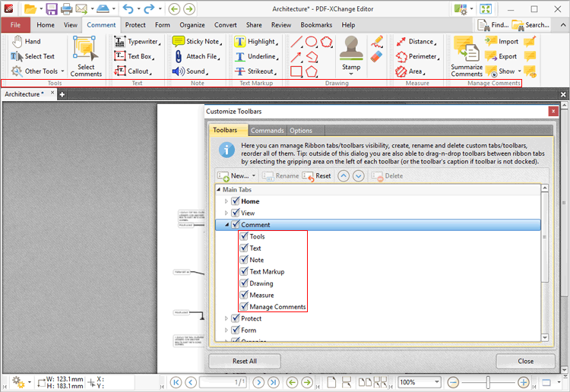Viewport: 570px width, 392px height.
Task: Uncheck the Drawing toolbar checkbox
Action: click(244, 283)
